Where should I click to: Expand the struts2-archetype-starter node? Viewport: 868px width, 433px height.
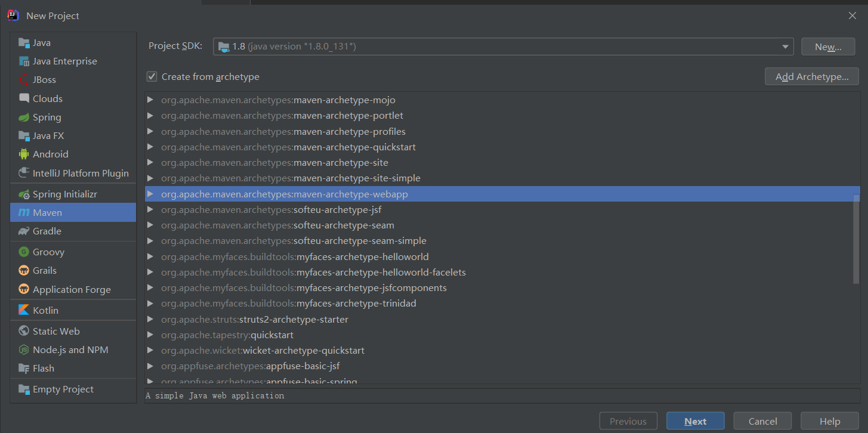coord(150,319)
